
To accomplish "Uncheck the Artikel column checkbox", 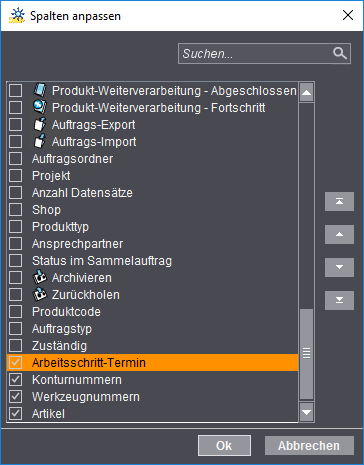I will coord(15,413).
